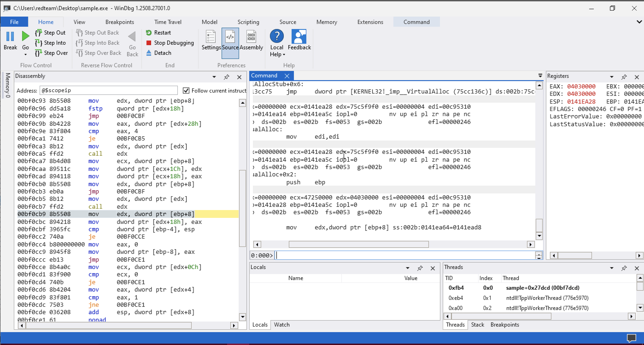Run Step Out command
Image resolution: width=644 pixels, height=345 pixels.
[x=51, y=33]
